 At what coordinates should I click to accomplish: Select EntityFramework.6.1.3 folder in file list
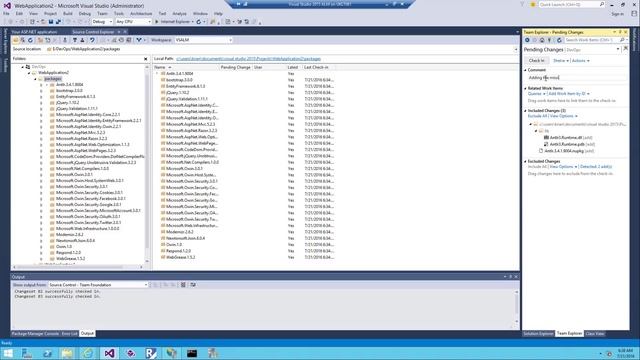(185, 87)
